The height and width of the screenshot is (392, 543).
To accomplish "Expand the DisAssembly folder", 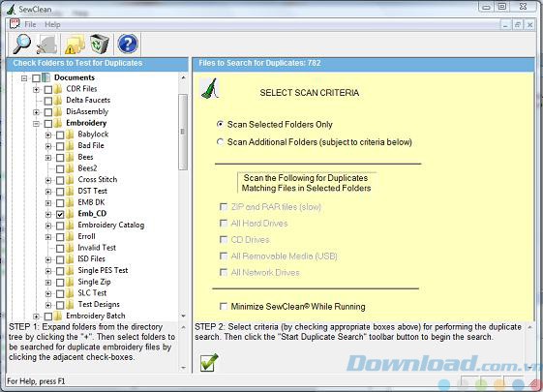I will point(36,112).
